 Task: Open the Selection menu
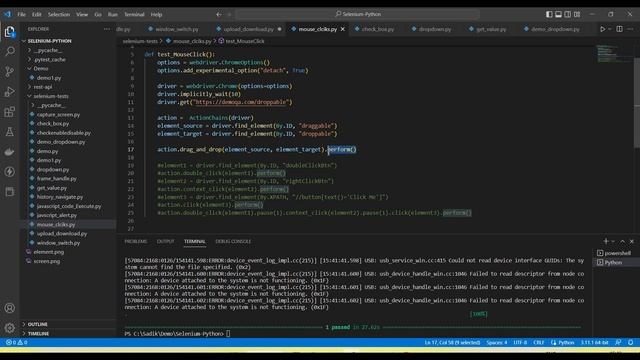point(59,14)
